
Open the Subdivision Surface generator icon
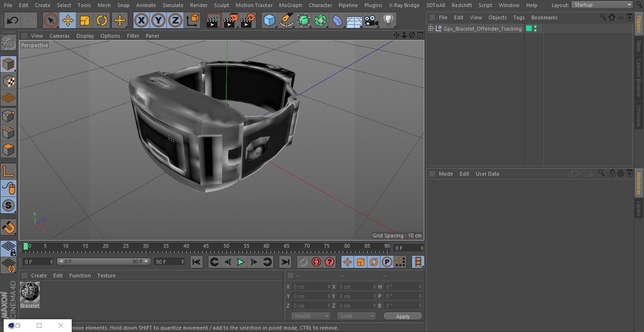point(304,20)
